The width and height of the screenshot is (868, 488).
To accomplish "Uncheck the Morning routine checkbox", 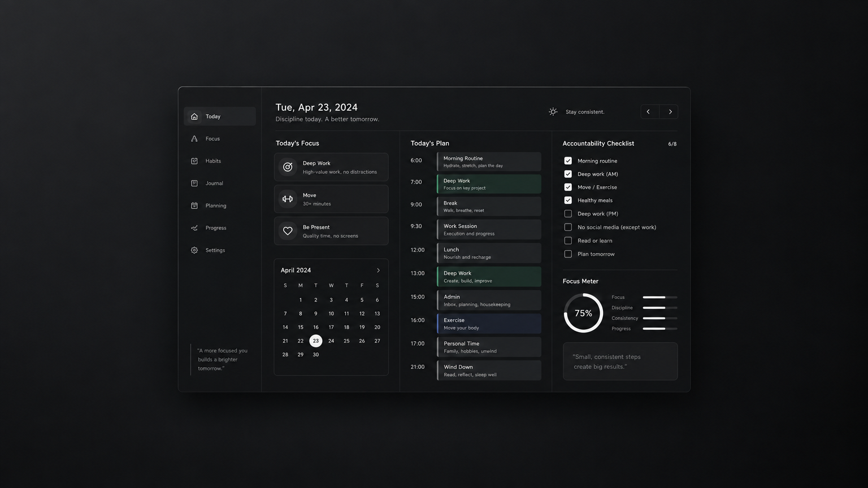I will click(568, 161).
